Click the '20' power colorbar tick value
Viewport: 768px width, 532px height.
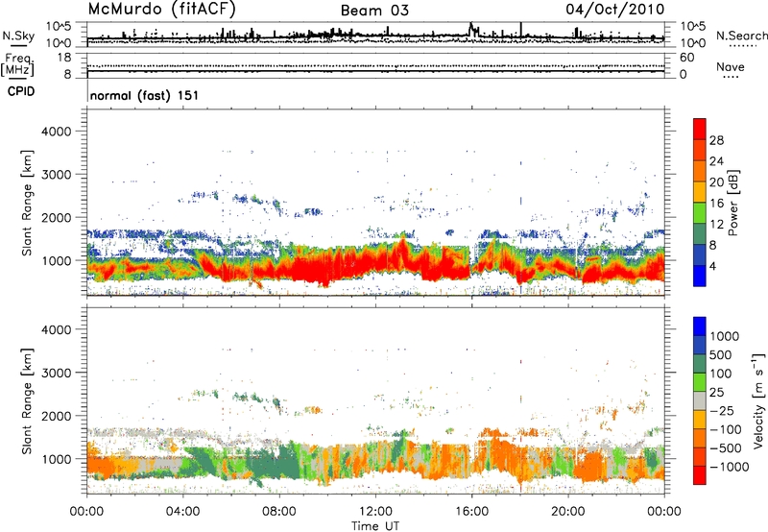point(716,182)
